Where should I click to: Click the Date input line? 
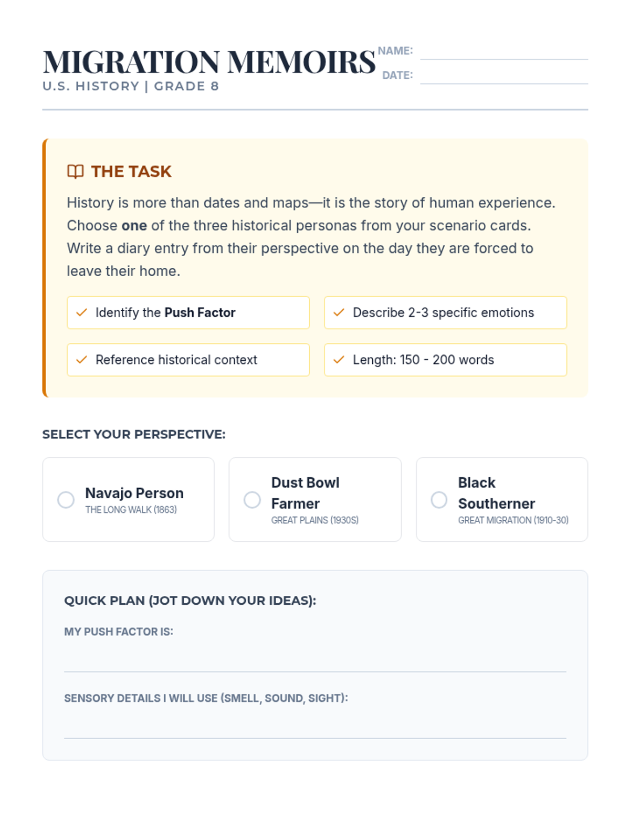click(504, 77)
